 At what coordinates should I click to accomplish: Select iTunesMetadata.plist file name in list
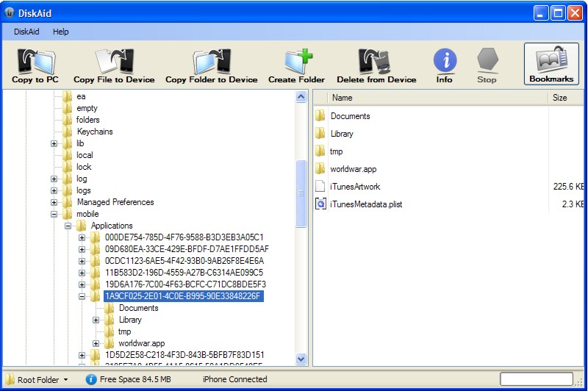(x=366, y=204)
